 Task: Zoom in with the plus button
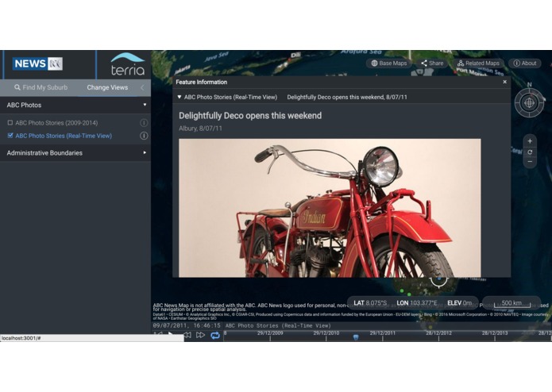click(x=530, y=141)
